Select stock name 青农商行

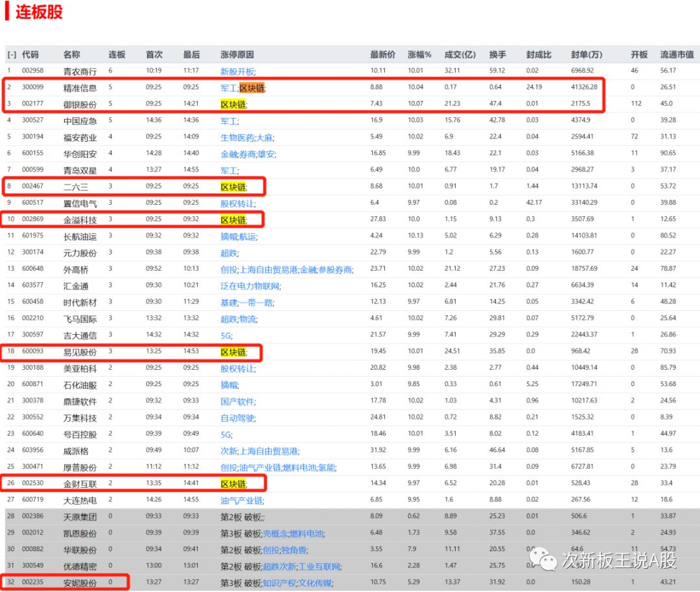point(80,71)
